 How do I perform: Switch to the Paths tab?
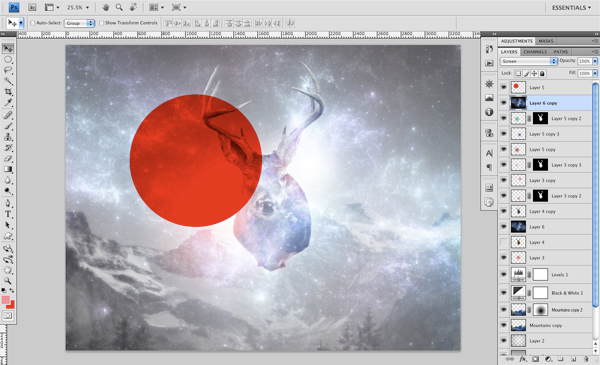pos(560,52)
